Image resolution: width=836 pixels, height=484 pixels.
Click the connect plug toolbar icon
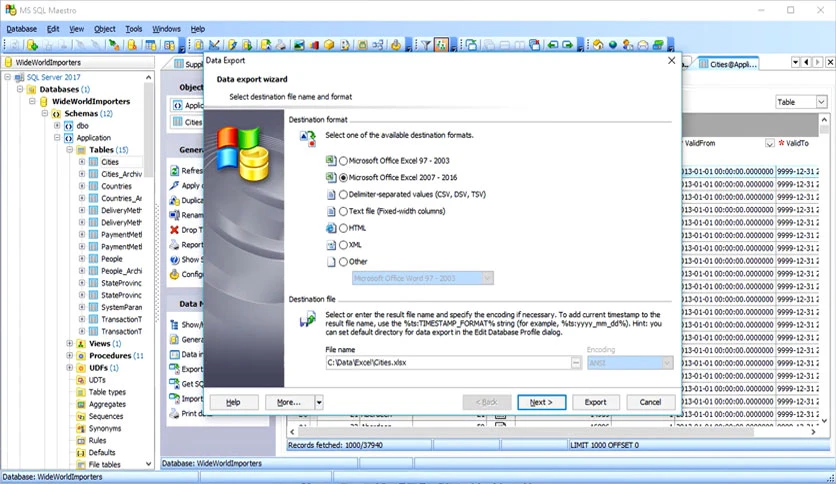(114, 45)
